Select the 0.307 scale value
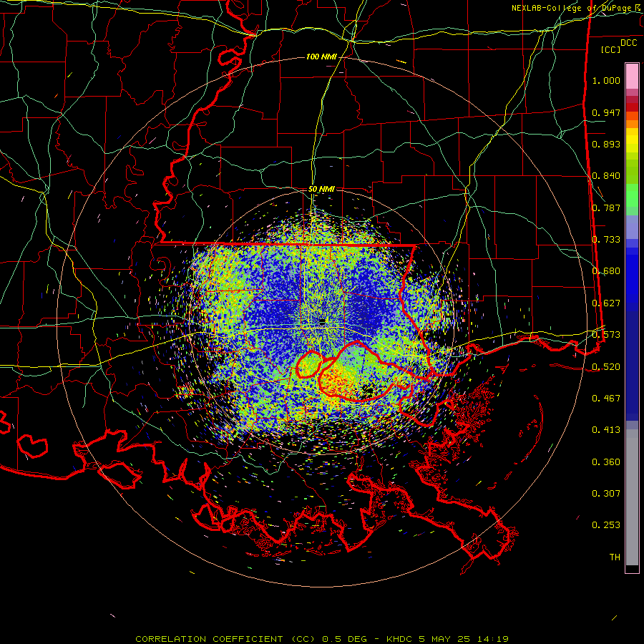The height and width of the screenshot is (644, 644). coord(606,494)
